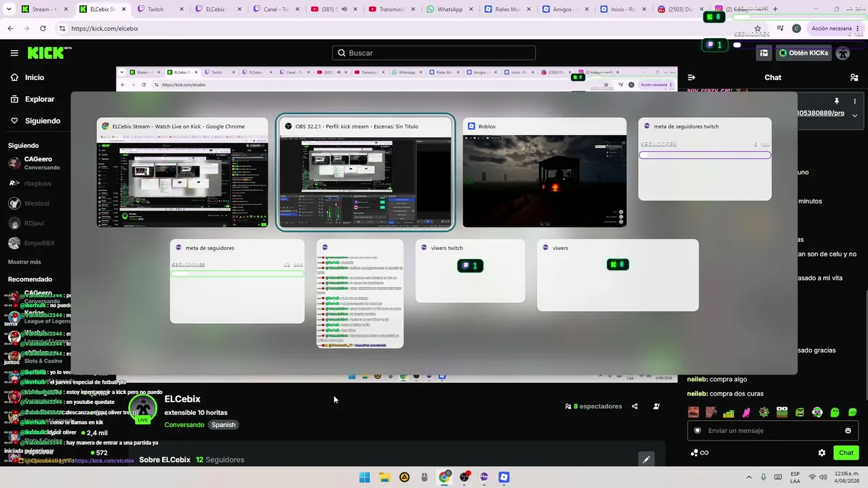
Task: Switch to the Rieles browser tab
Action: (x=507, y=9)
